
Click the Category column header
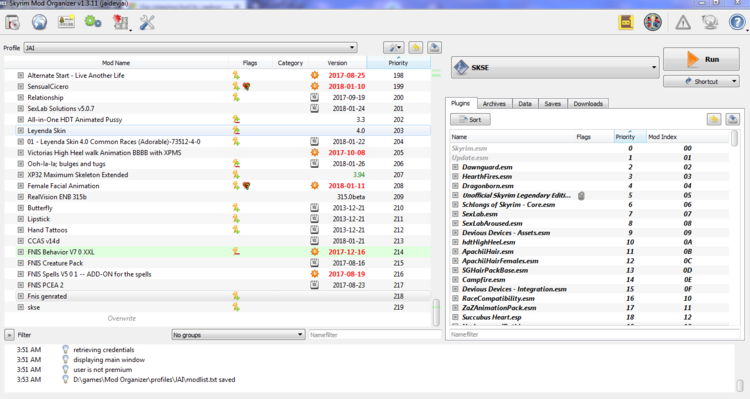[290, 63]
